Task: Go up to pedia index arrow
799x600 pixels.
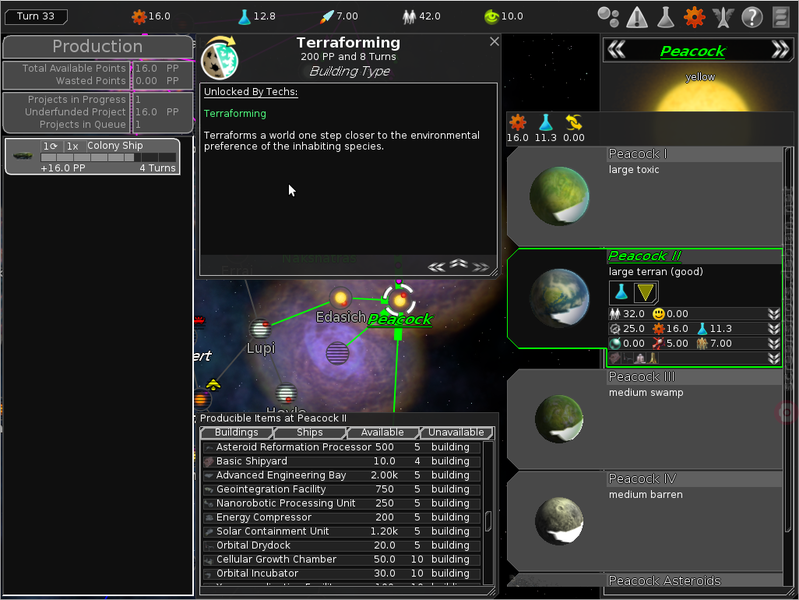Action: (x=459, y=264)
